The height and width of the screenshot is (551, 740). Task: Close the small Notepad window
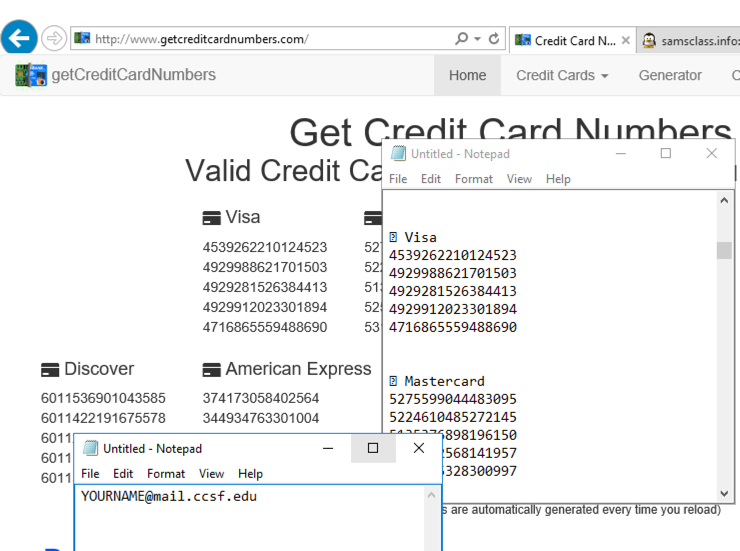[419, 448]
